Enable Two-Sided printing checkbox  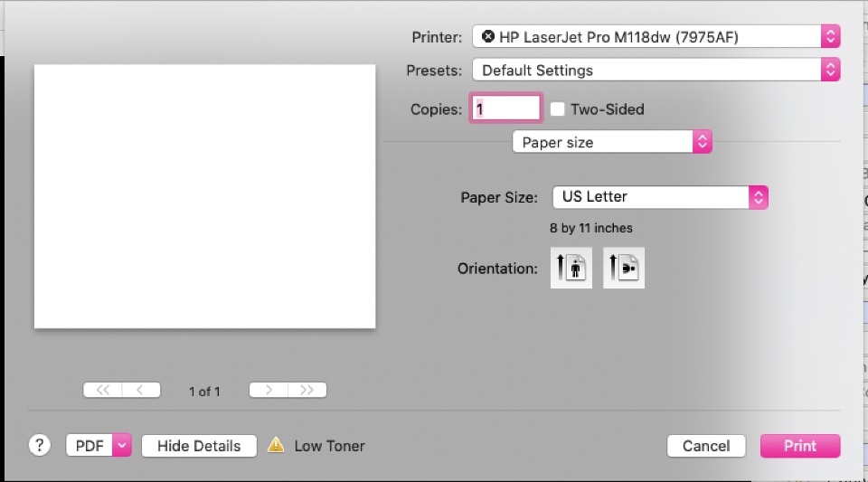coord(558,109)
